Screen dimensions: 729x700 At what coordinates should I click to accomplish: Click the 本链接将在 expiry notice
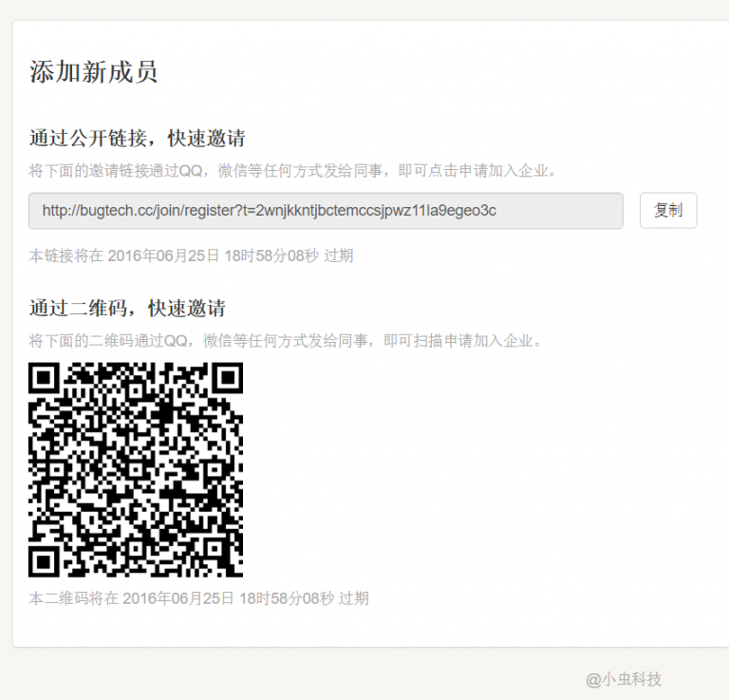tap(191, 255)
